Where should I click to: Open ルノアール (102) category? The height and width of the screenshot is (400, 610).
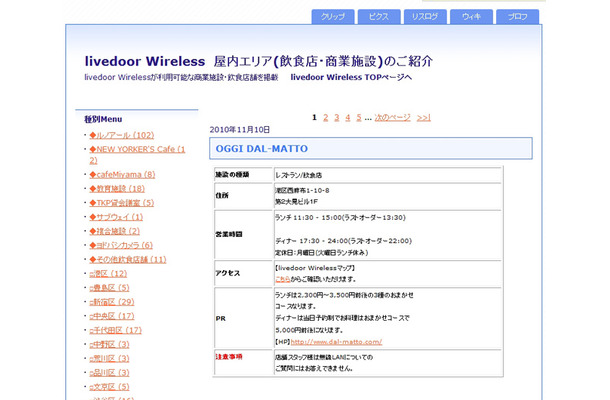(122, 135)
